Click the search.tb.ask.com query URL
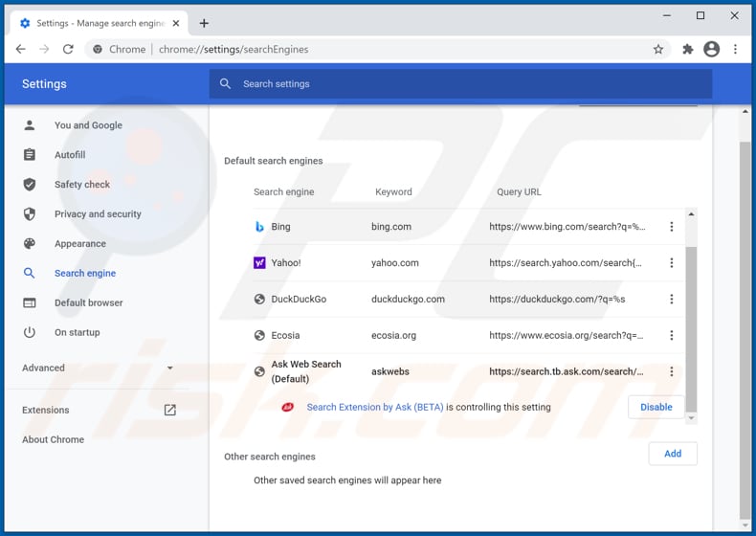756x536 pixels. (x=566, y=371)
